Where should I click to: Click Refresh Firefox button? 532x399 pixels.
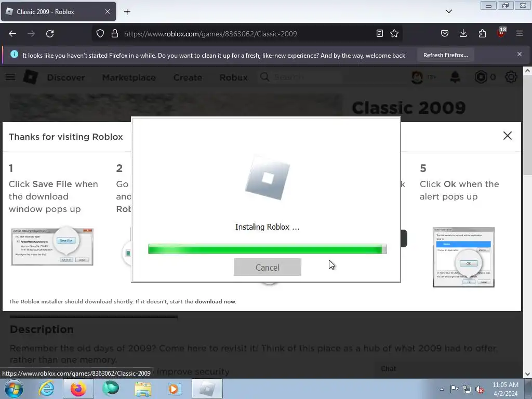pyautogui.click(x=445, y=55)
